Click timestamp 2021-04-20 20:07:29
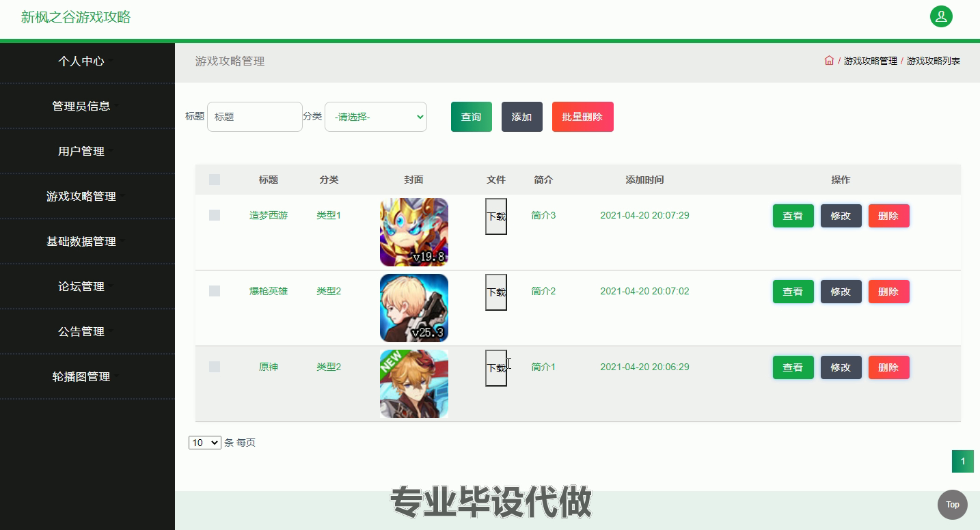Screen dimensions: 980x530 [644, 215]
